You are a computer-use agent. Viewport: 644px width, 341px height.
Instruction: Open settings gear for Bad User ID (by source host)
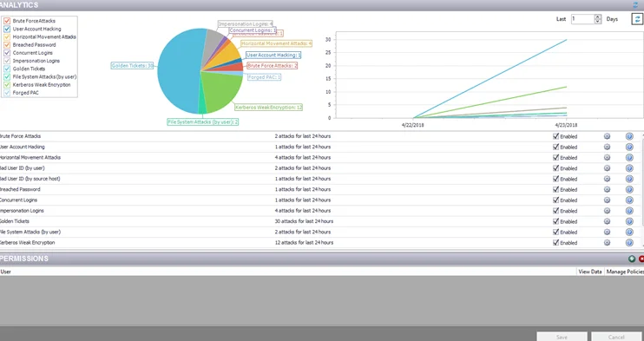607,179
